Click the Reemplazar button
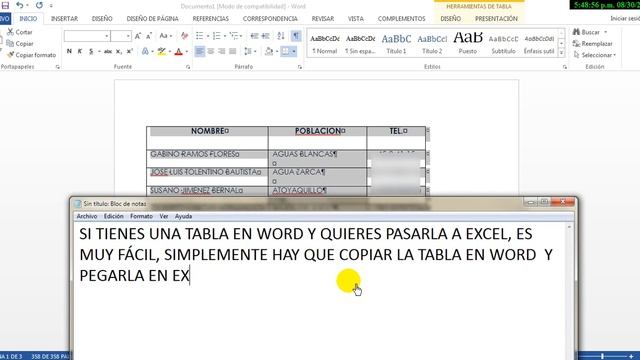This screenshot has height=360, width=640. (x=592, y=43)
